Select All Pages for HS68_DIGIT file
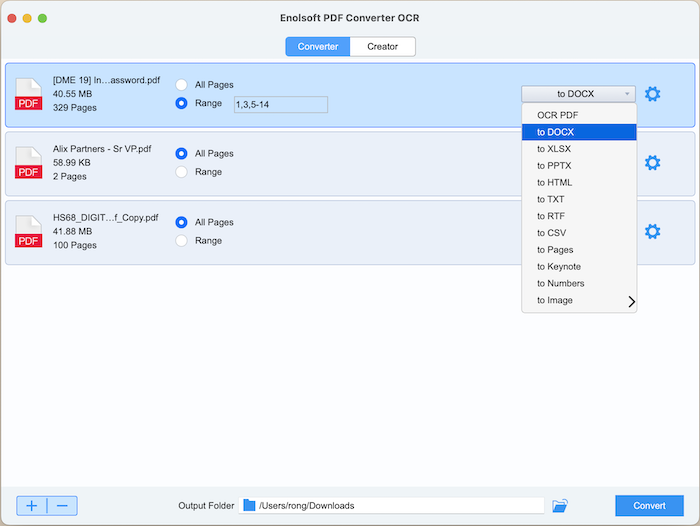The width and height of the screenshot is (700, 526). click(x=181, y=222)
